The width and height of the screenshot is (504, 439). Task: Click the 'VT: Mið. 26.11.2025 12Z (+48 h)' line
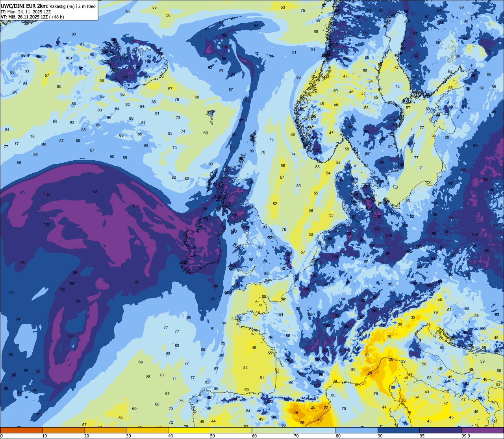[x=33, y=17]
